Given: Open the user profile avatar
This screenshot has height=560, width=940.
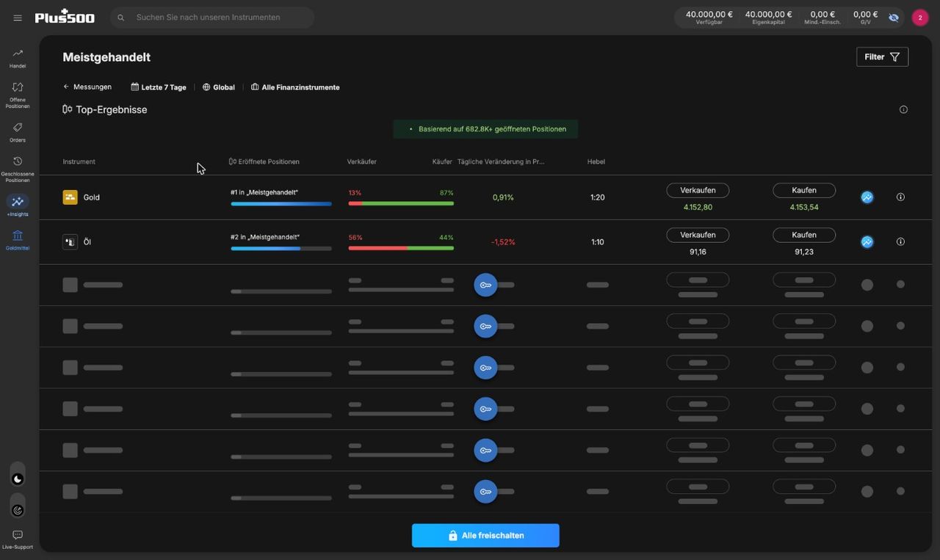Looking at the screenshot, I should (920, 18).
